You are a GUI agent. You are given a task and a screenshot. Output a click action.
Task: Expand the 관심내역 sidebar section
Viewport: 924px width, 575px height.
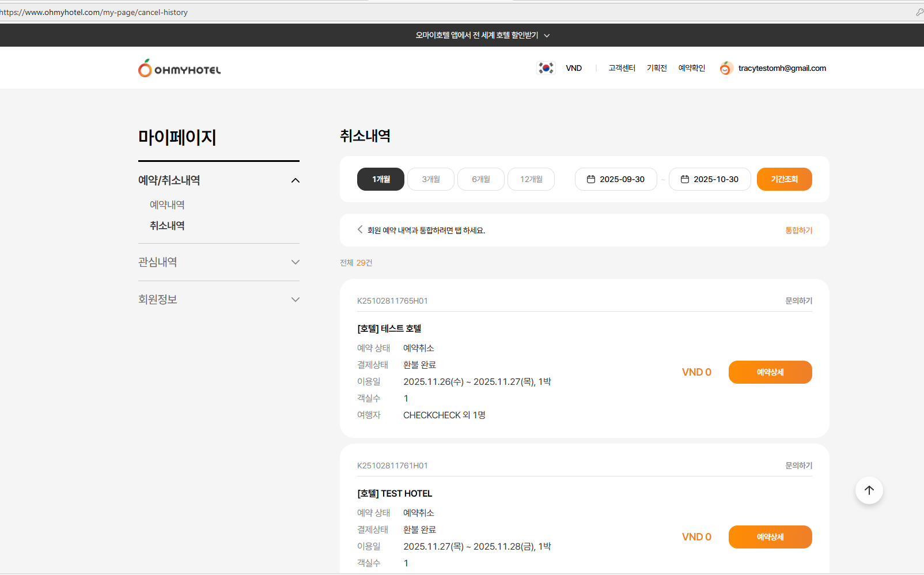click(x=295, y=262)
